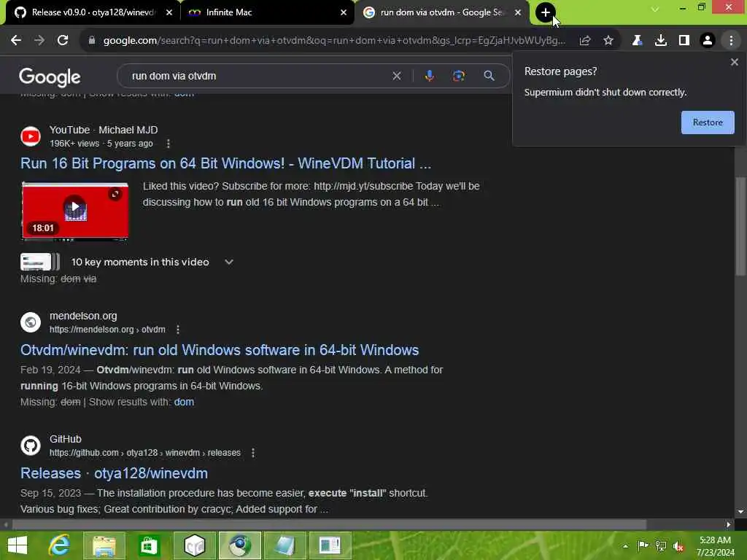Open the Action Center flag icon
Screen dimensions: 747x560
click(643, 545)
